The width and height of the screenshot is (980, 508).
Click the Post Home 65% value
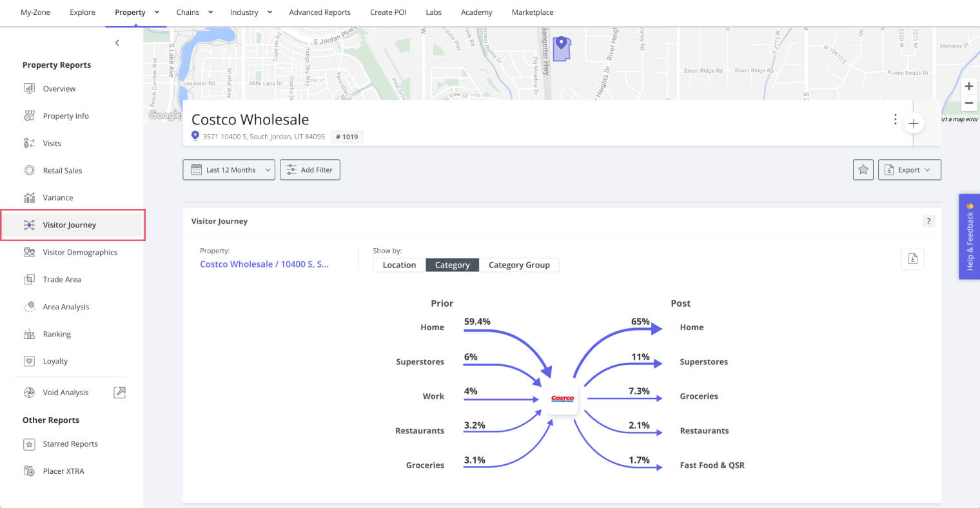coord(640,322)
